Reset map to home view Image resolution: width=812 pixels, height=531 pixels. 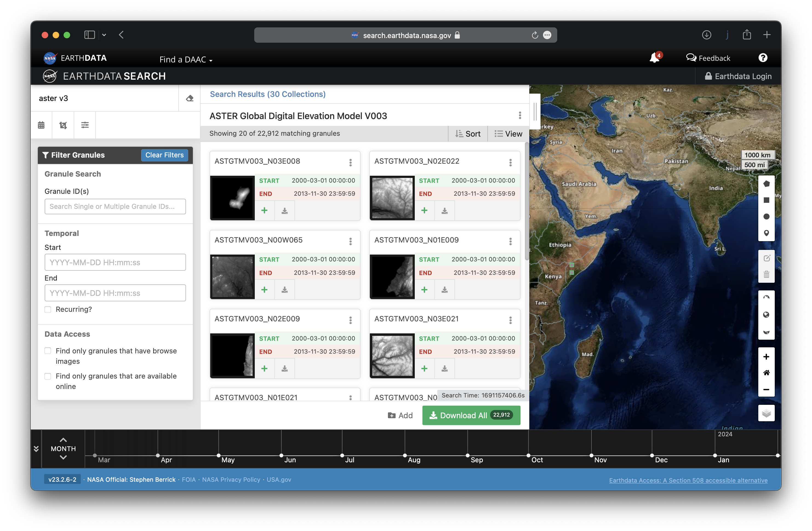766,373
